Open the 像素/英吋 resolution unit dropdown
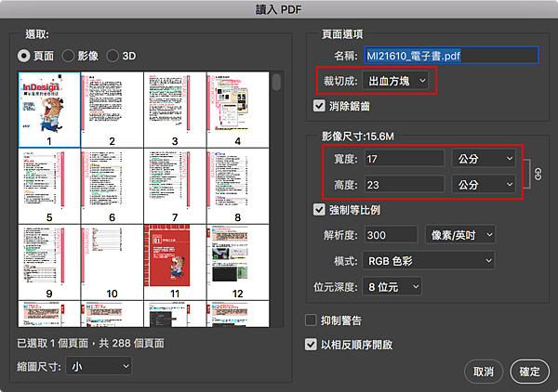This screenshot has width=558, height=392. tap(460, 235)
